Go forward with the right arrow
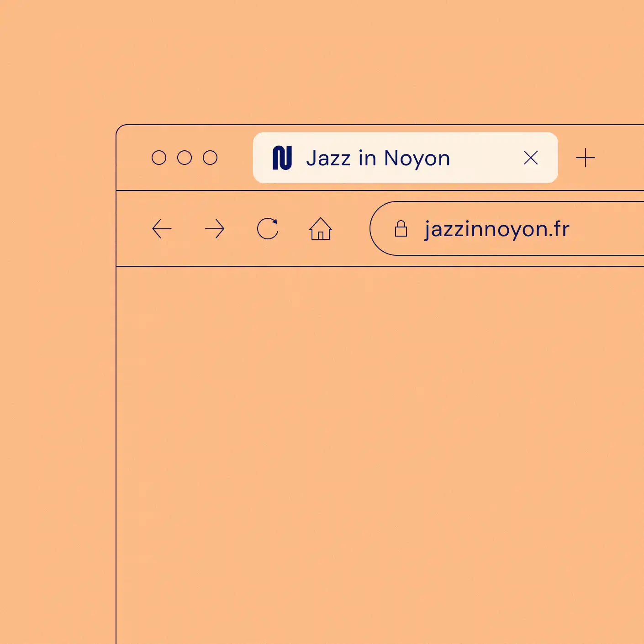Screen dimensions: 644x644 pyautogui.click(x=215, y=229)
